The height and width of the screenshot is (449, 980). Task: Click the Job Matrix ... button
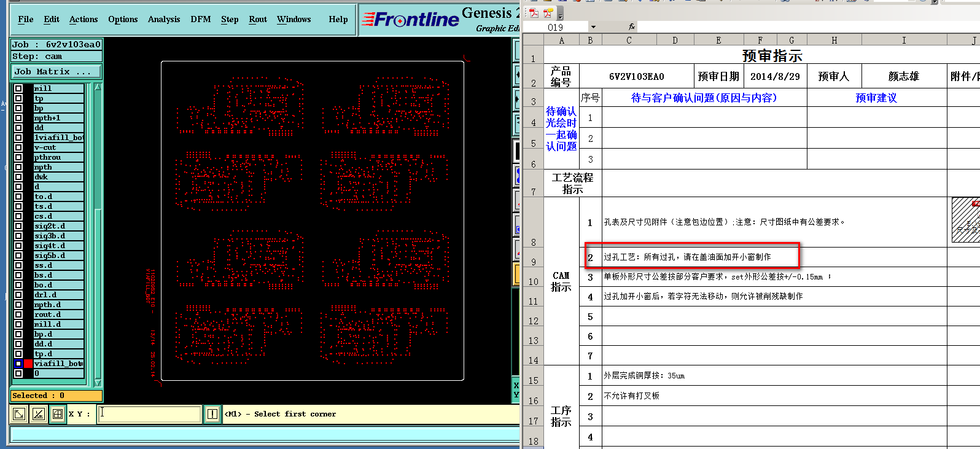[x=56, y=72]
